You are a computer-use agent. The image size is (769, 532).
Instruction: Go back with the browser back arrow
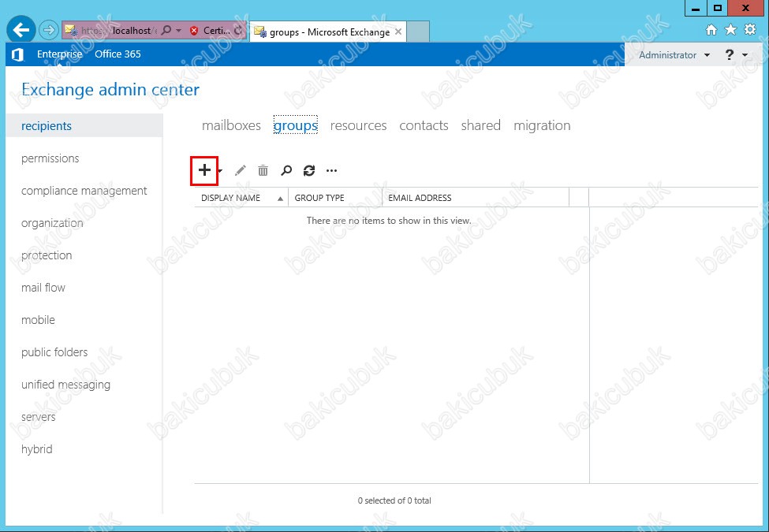coord(21,31)
